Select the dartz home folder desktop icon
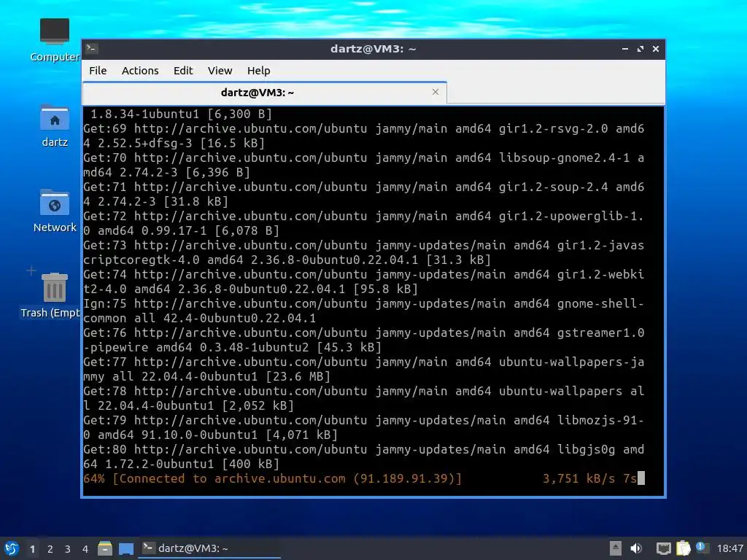 [x=55, y=125]
